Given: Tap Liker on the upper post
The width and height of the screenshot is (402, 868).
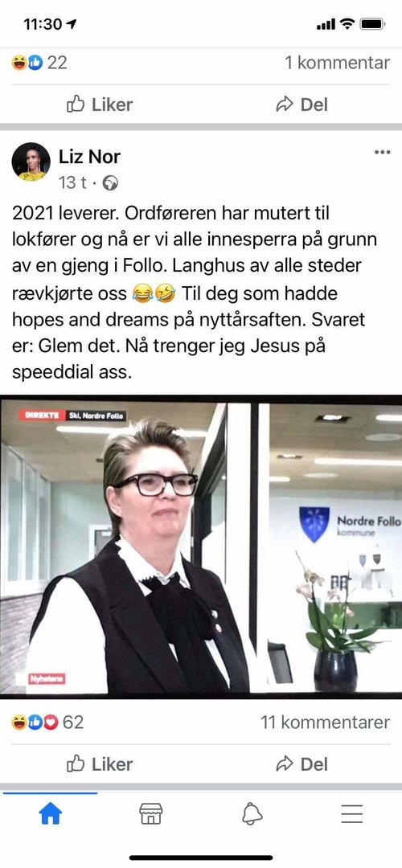Looking at the screenshot, I should pos(100,104).
